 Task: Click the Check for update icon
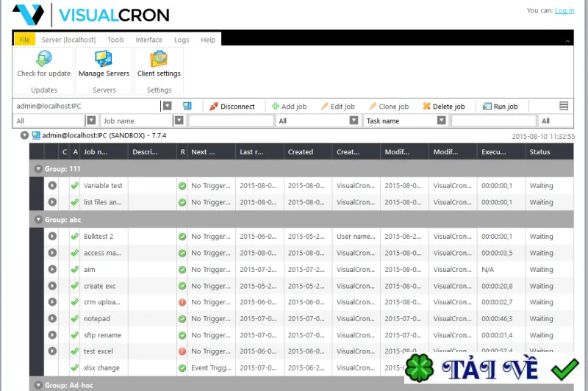pyautogui.click(x=43, y=59)
